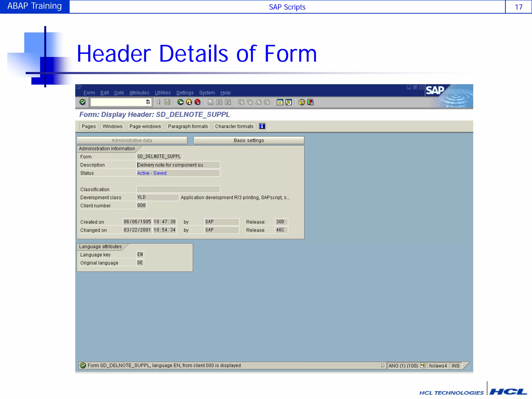Viewport: 532px width, 399px height.
Task: Open the Attributes menu
Action: click(139, 93)
